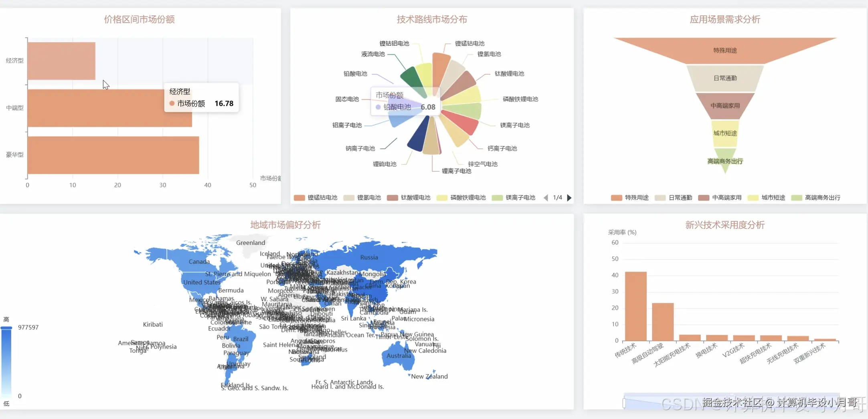
Task: Toggle 钛酸锂电池 legend item
Action: (409, 198)
